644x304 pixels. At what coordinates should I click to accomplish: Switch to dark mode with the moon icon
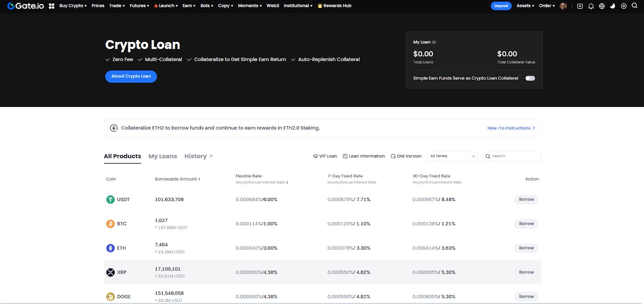613,6
